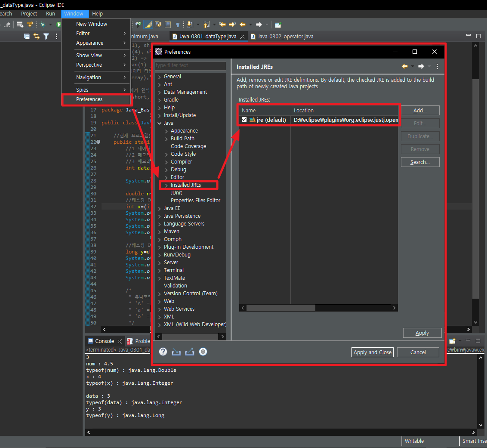Expand the Installed JREs tree node

click(166, 185)
